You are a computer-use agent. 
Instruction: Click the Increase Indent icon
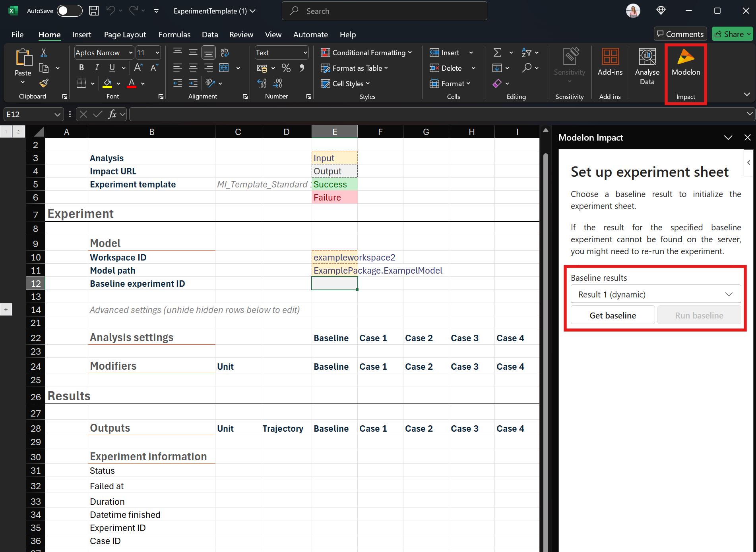point(193,83)
